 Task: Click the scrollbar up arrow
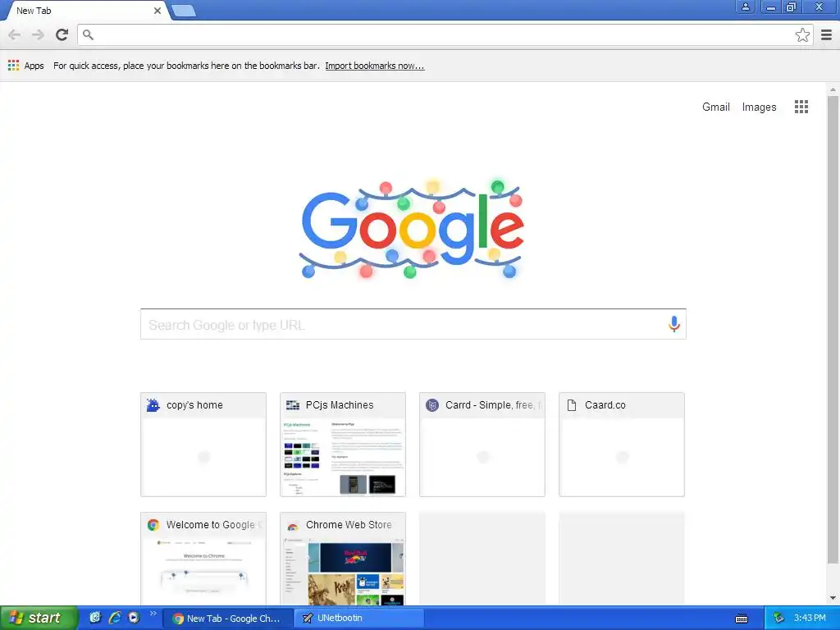click(833, 89)
